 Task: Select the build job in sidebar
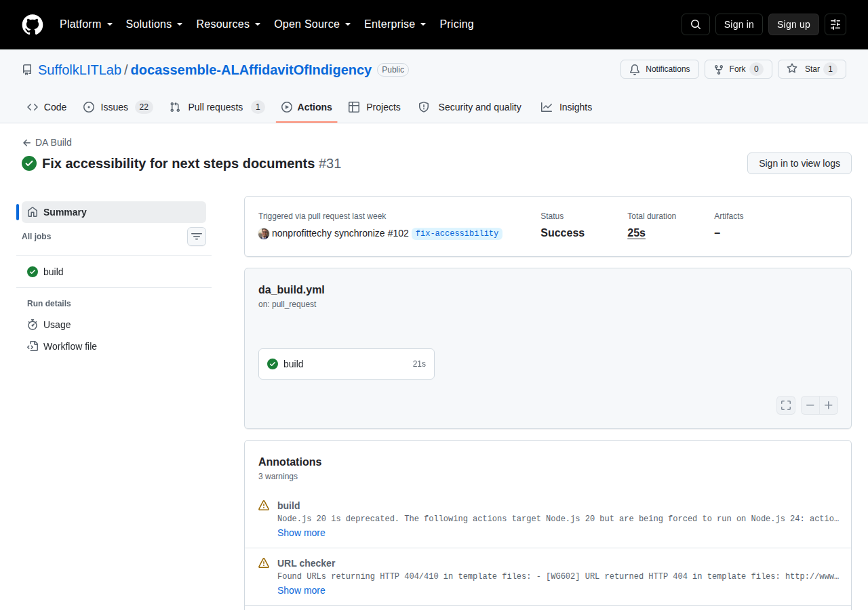click(x=114, y=272)
